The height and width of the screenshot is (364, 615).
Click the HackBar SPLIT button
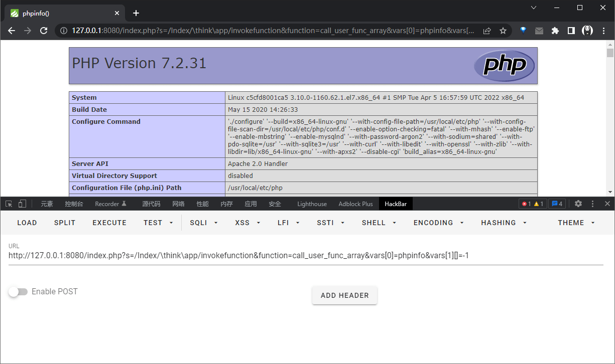[x=65, y=223]
